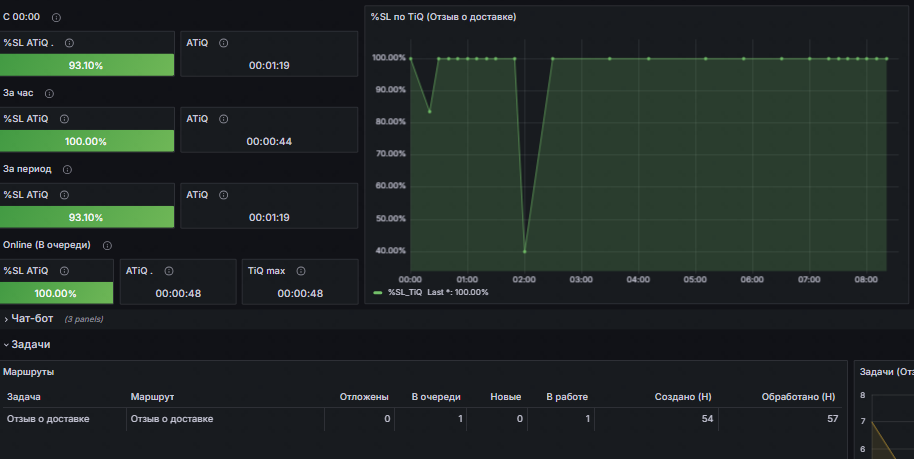Click ATiQ value 00:00:44
Image resolution: width=914 pixels, height=459 pixels.
269,142
